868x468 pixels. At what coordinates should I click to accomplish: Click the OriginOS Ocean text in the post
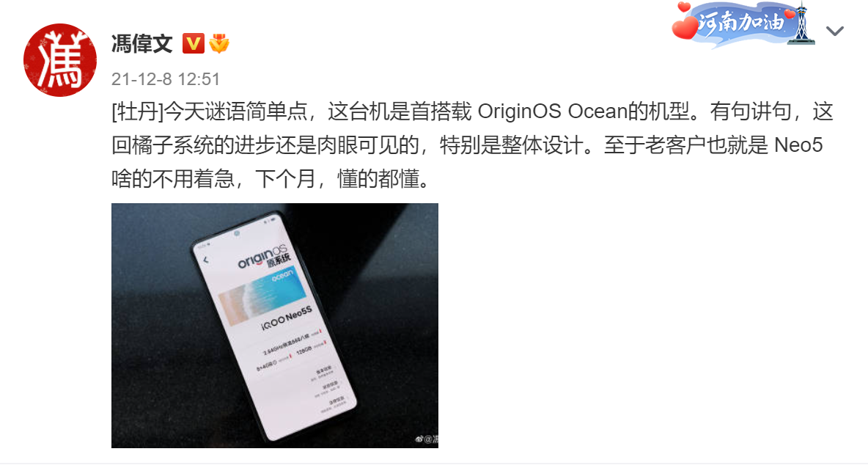pos(552,112)
